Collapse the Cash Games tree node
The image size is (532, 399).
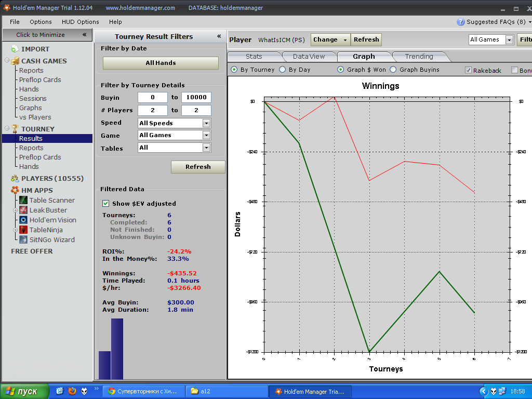[7, 60]
